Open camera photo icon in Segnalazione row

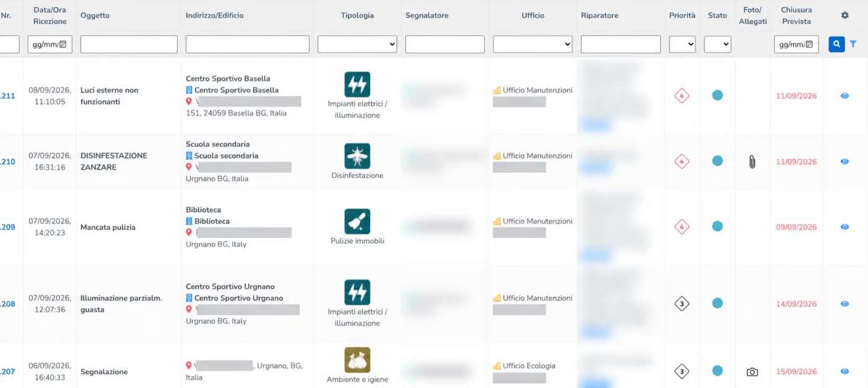click(752, 372)
